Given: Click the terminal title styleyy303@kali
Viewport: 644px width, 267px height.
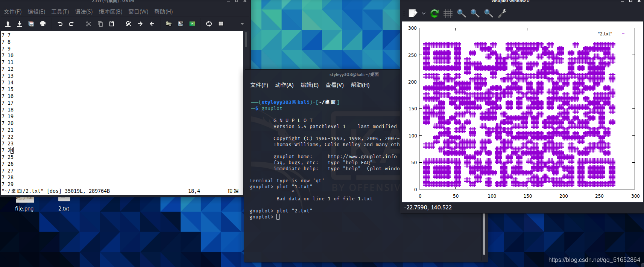Looking at the screenshot, I should pos(354,75).
